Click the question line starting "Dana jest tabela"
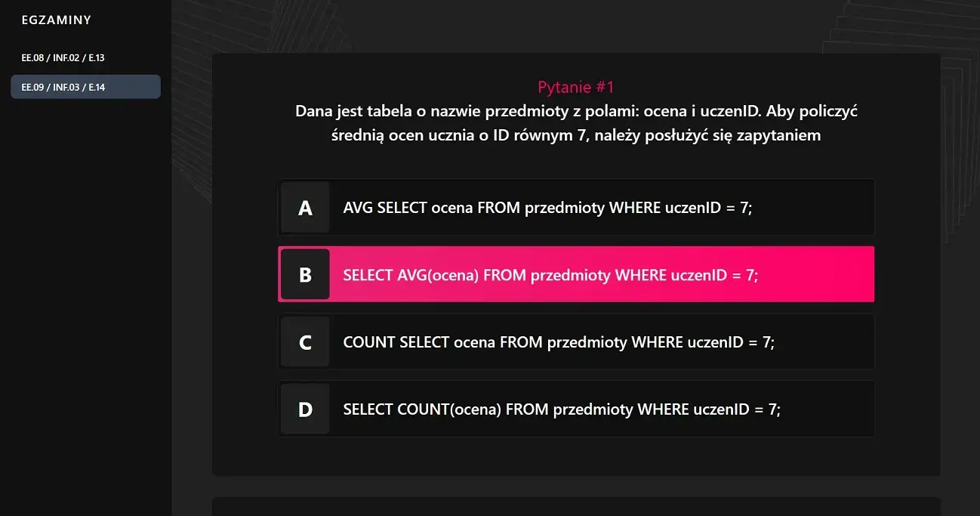Screen dimensions: 980x516 pos(576,112)
